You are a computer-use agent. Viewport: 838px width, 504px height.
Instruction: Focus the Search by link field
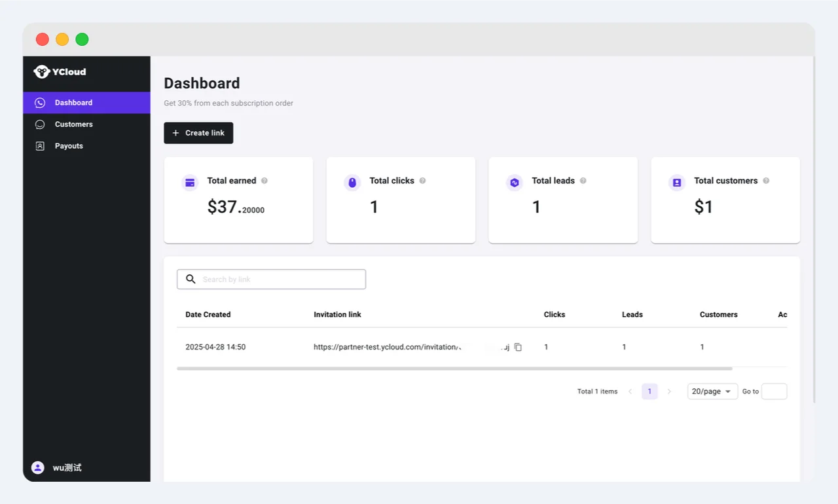tap(271, 279)
